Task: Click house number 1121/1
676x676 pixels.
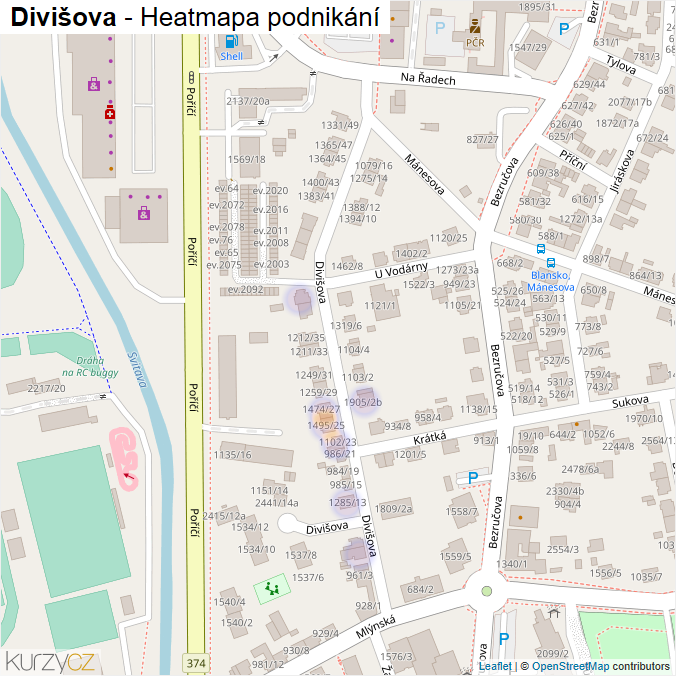Action: click(x=380, y=305)
